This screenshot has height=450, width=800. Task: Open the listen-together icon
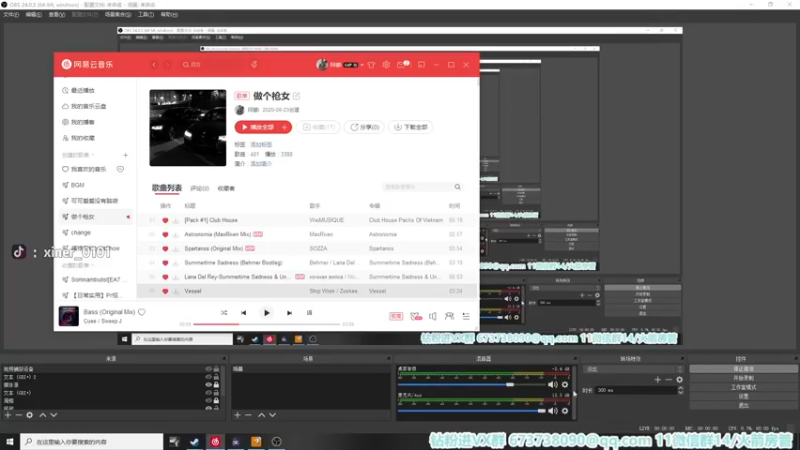tap(449, 316)
